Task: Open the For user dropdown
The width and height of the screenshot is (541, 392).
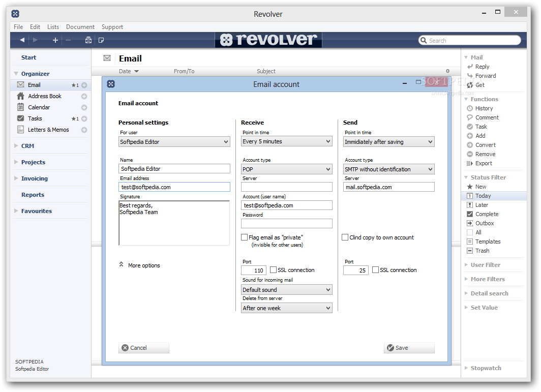Action: pyautogui.click(x=174, y=142)
